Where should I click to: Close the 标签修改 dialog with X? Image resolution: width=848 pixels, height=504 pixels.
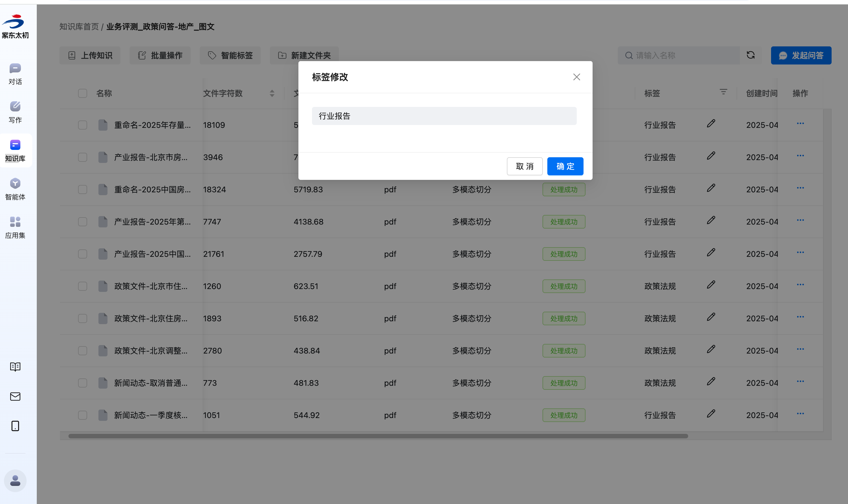click(x=576, y=77)
